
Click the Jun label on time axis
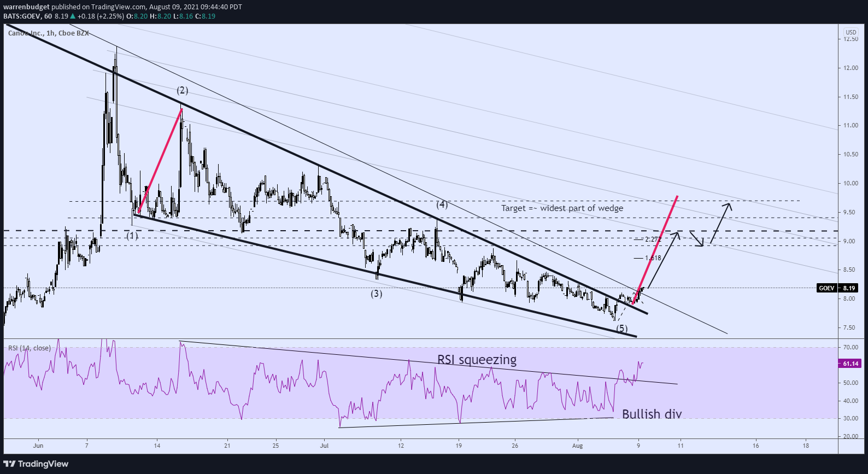[38, 446]
